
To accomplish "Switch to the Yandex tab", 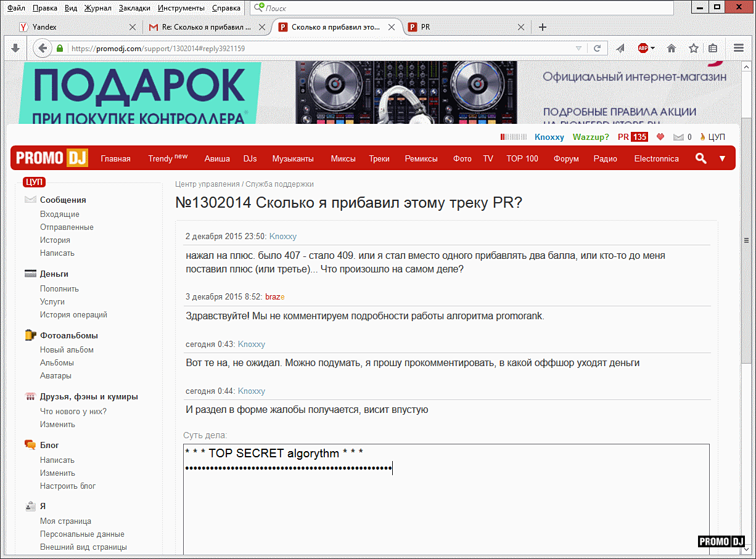I will point(74,27).
